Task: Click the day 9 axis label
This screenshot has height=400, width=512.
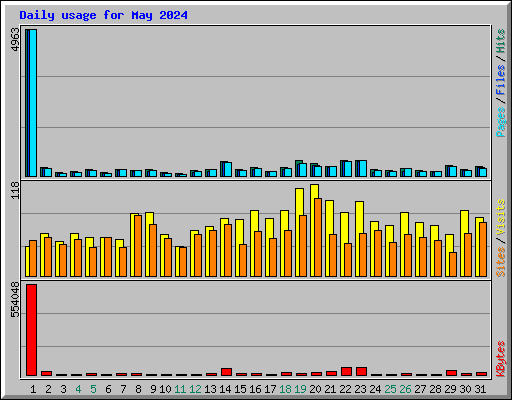Action: point(153,389)
